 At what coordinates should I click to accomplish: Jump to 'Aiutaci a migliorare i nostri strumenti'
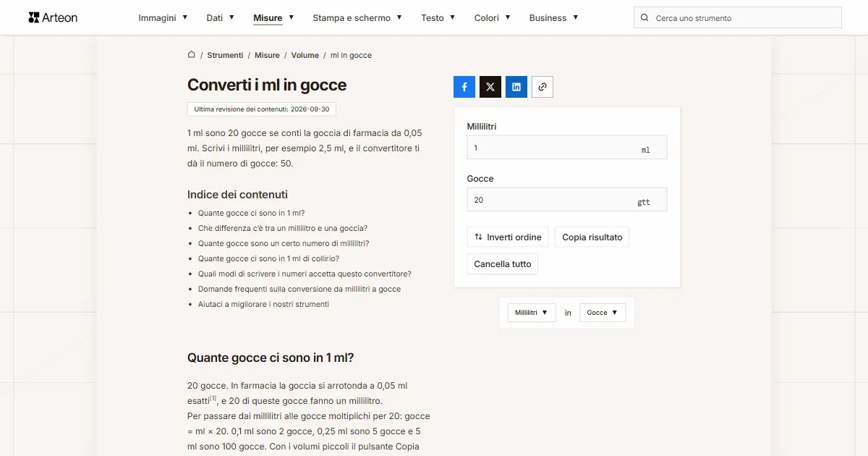tap(263, 304)
